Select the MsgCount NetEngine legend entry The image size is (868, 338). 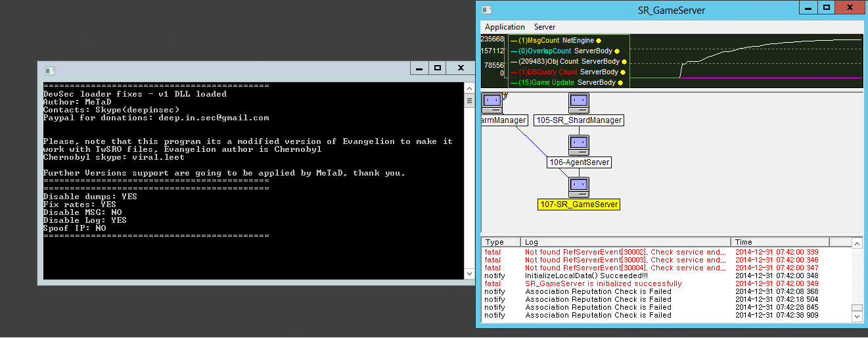pos(555,41)
